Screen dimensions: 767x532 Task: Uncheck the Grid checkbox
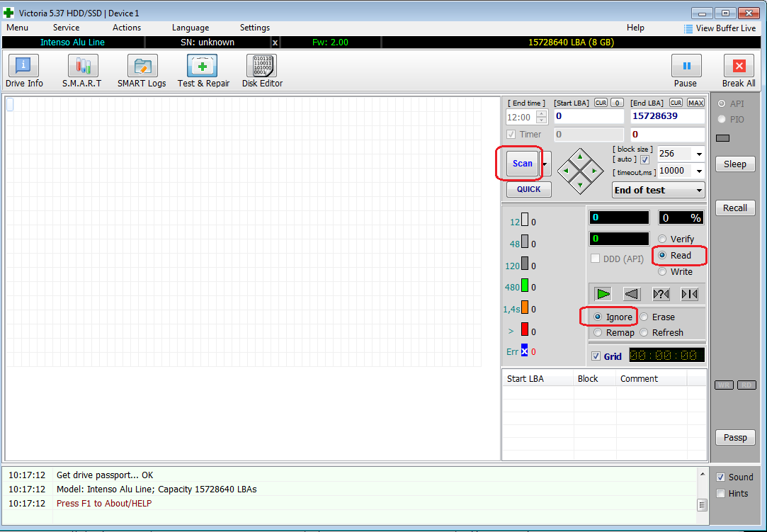click(x=596, y=356)
